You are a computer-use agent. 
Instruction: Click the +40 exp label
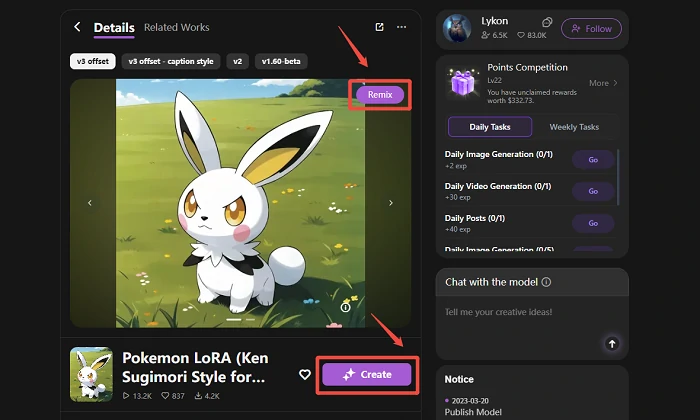click(458, 229)
